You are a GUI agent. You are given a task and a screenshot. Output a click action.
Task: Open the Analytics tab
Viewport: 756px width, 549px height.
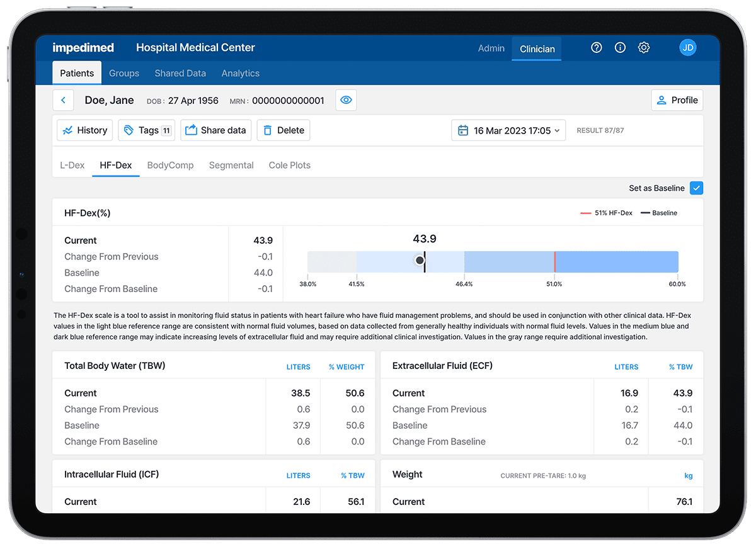(240, 73)
